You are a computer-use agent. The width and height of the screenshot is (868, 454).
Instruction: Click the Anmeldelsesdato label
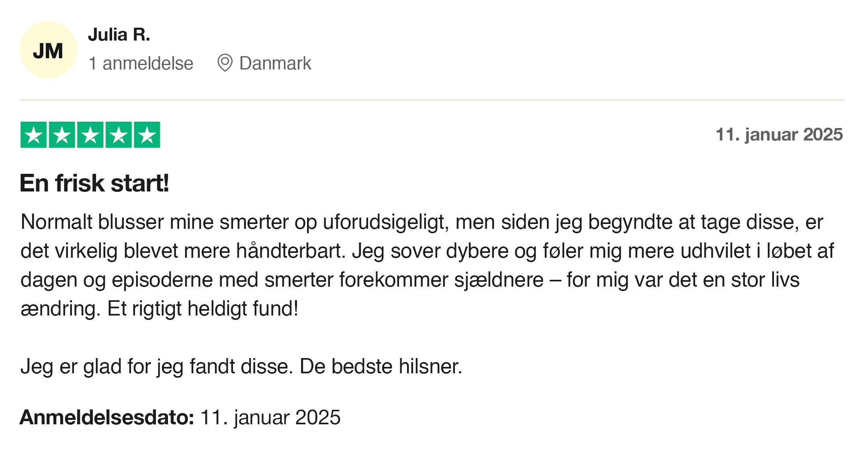(x=107, y=417)
